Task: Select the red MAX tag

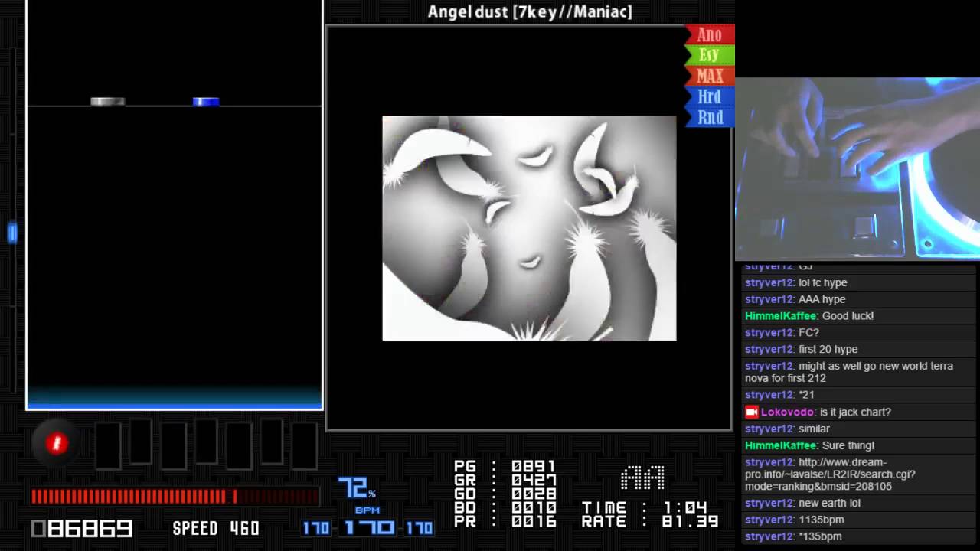Action: pyautogui.click(x=710, y=76)
